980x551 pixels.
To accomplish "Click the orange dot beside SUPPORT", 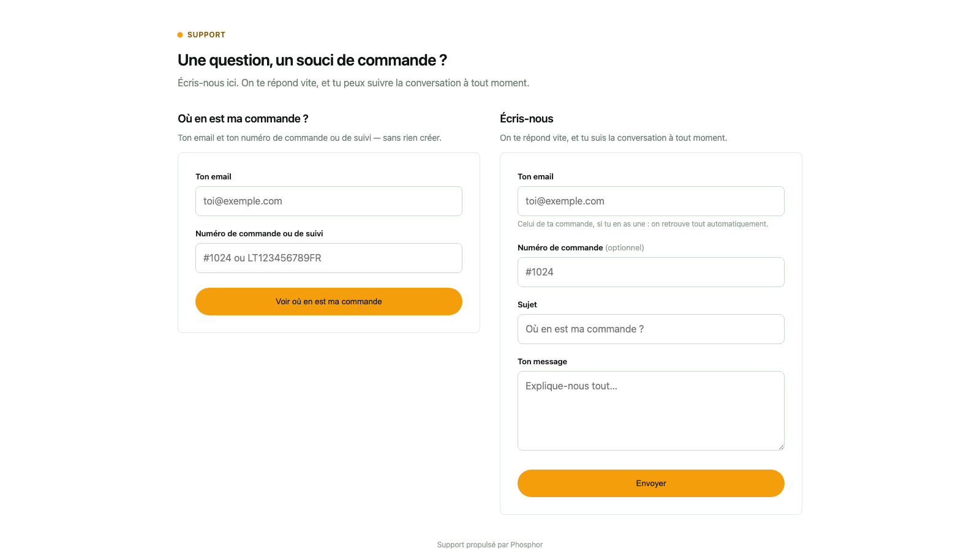I will (x=180, y=35).
